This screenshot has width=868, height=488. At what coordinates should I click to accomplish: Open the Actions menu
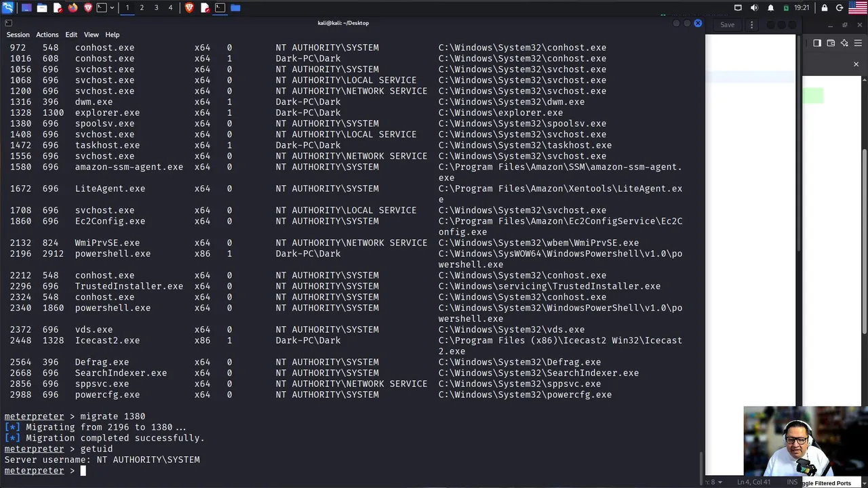click(x=47, y=35)
